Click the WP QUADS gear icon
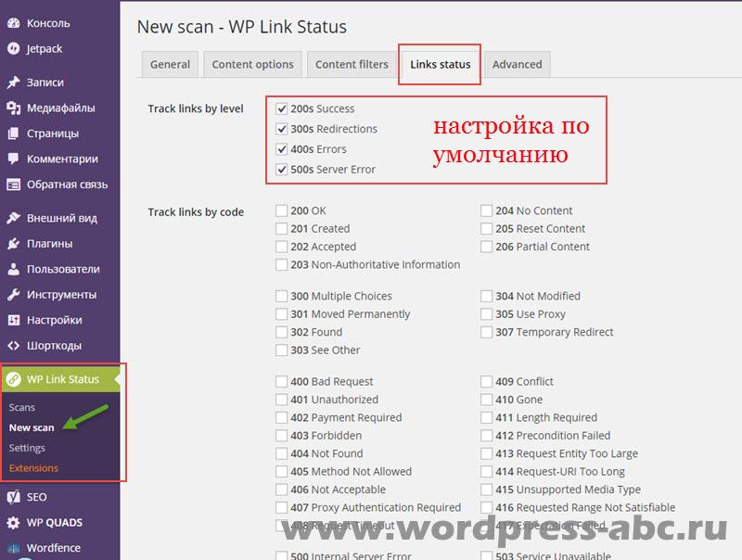Image resolution: width=742 pixels, height=560 pixels. pyautogui.click(x=14, y=523)
